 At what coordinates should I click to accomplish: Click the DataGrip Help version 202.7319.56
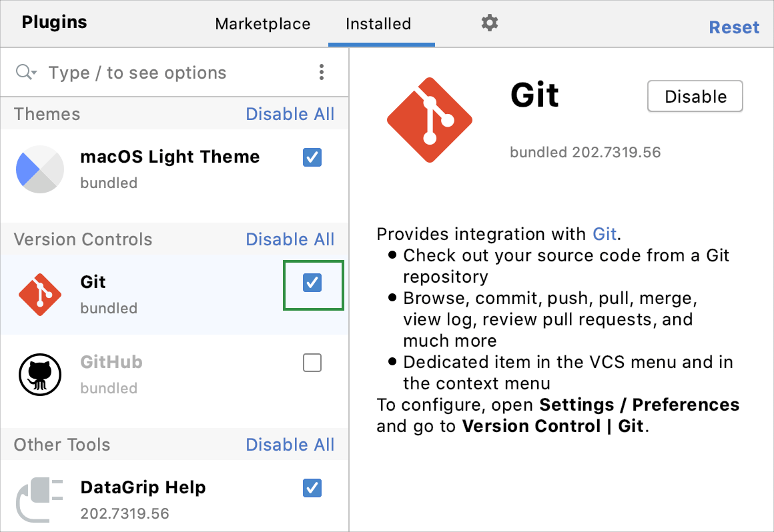[124, 513]
